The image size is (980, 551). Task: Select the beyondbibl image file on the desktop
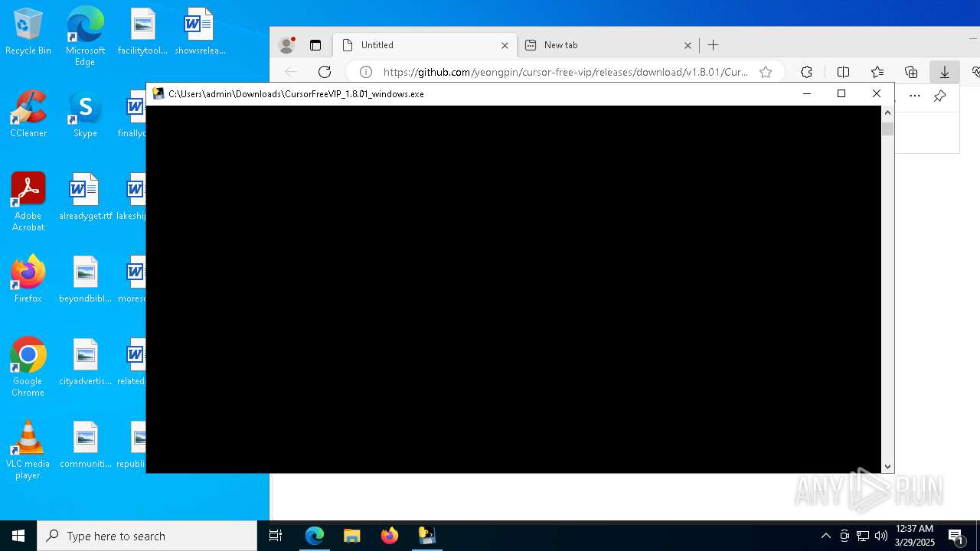(85, 280)
